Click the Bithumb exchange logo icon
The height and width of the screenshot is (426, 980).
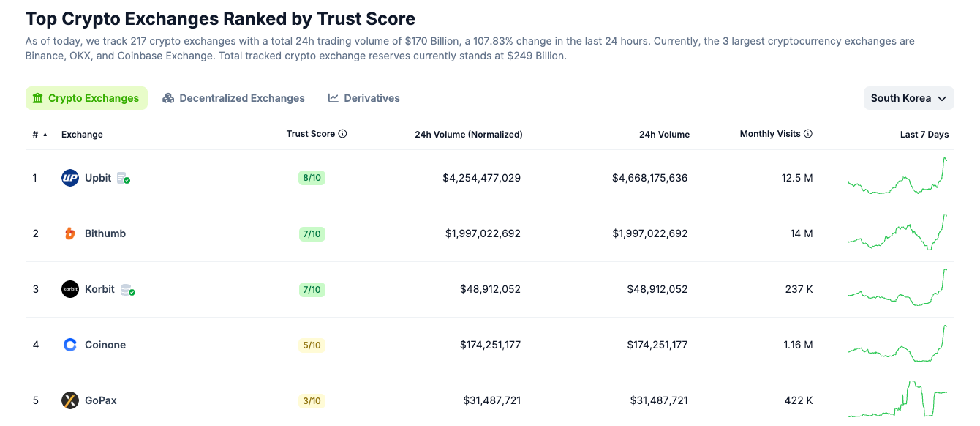point(70,233)
